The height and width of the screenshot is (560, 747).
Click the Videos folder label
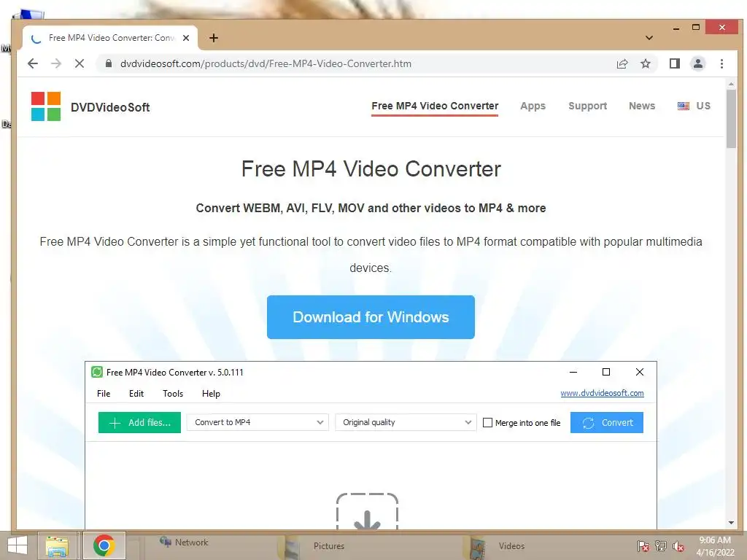(511, 545)
